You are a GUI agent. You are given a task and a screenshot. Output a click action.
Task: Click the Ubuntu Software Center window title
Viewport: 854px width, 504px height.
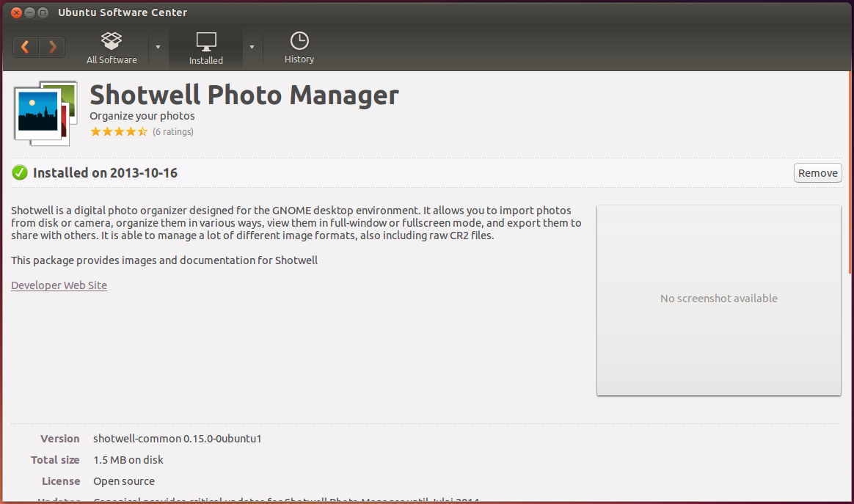click(x=123, y=12)
